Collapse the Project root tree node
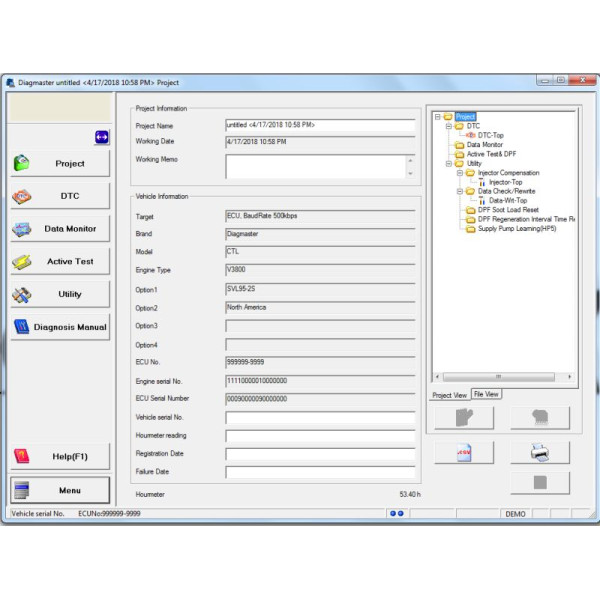Image resolution: width=600 pixels, height=600 pixels. [x=437, y=117]
